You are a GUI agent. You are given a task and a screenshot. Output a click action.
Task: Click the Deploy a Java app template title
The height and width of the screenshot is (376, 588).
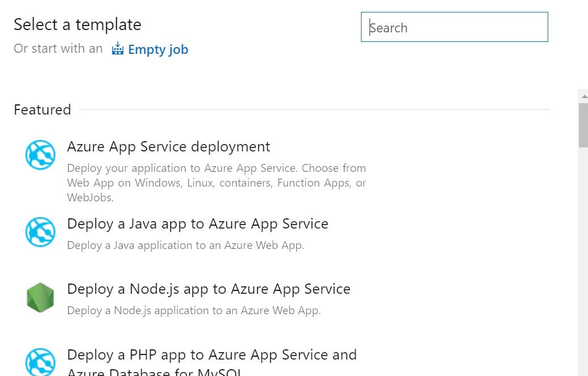point(198,223)
